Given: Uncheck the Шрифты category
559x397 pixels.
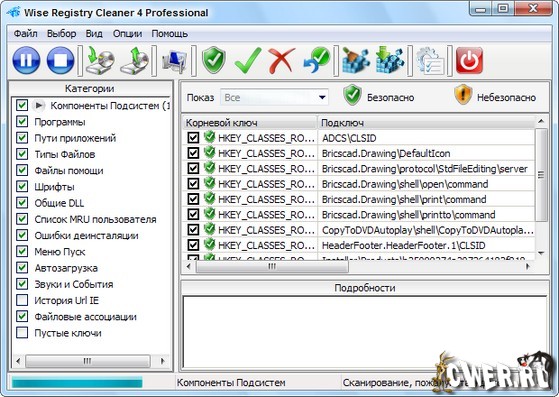Looking at the screenshot, I should point(22,186).
